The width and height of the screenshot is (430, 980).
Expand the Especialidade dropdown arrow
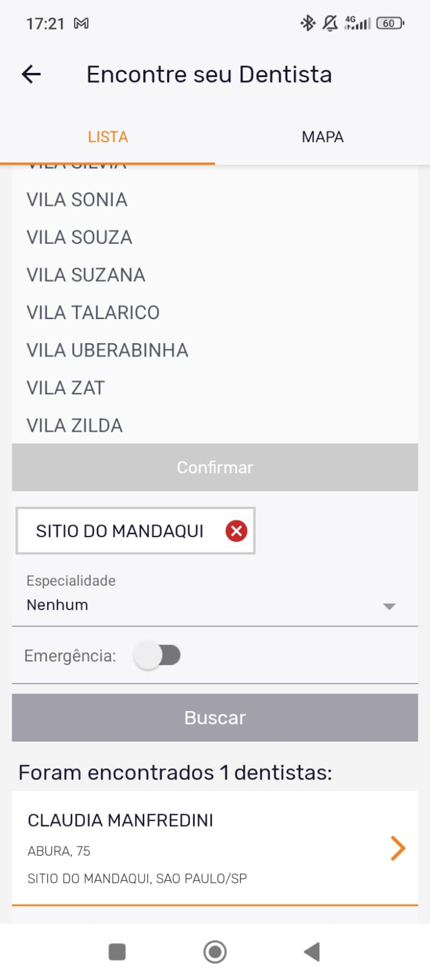[389, 606]
